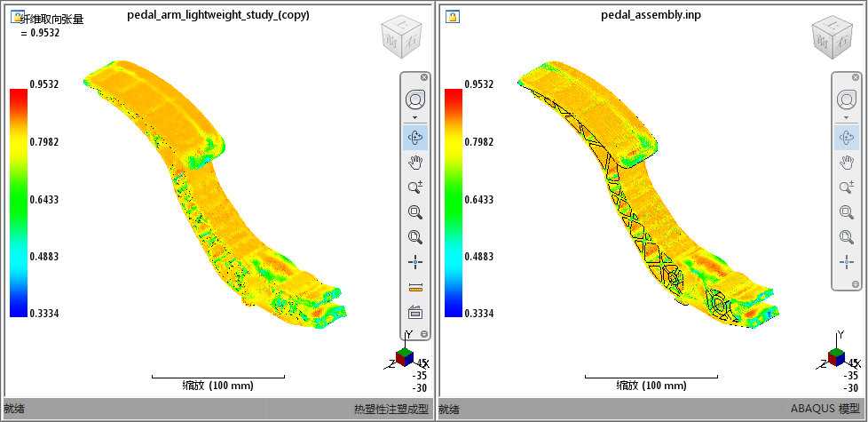Click legend value 0.7982 in right viewport
868x422 pixels.
pyautogui.click(x=479, y=142)
